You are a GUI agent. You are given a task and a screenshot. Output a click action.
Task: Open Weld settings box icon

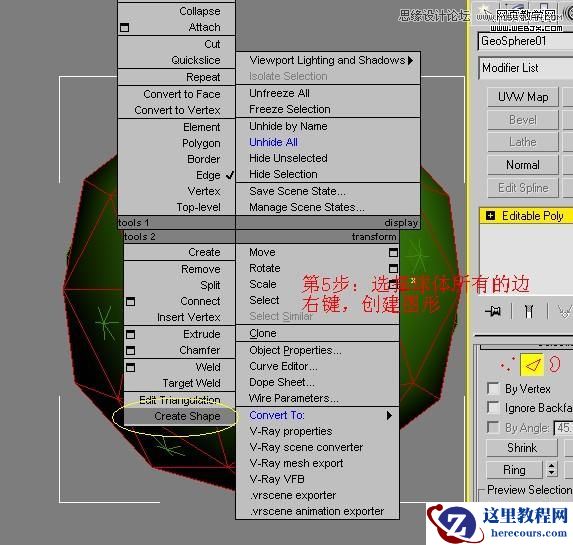point(130,367)
